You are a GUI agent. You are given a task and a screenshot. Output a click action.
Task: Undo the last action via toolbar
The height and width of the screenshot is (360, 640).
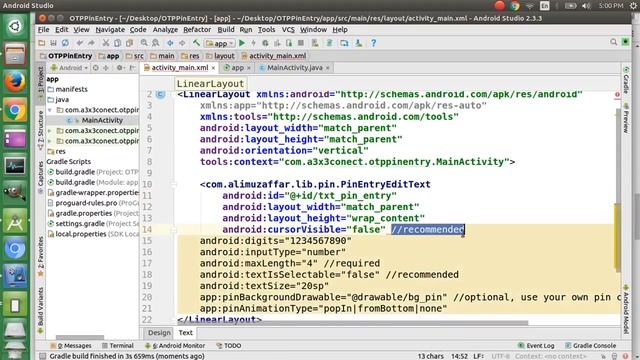point(80,43)
